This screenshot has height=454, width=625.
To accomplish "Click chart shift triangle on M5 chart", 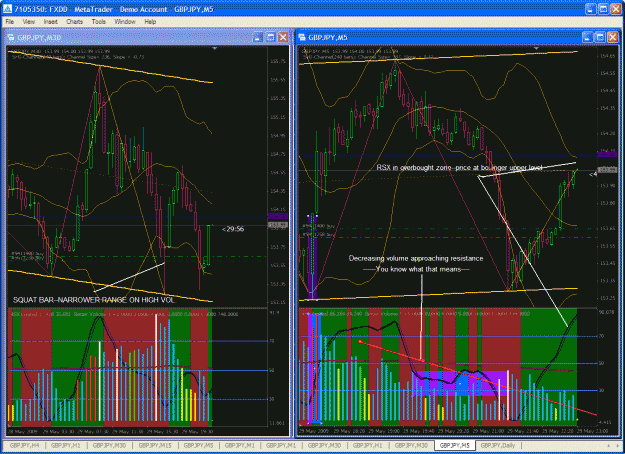I will point(536,48).
